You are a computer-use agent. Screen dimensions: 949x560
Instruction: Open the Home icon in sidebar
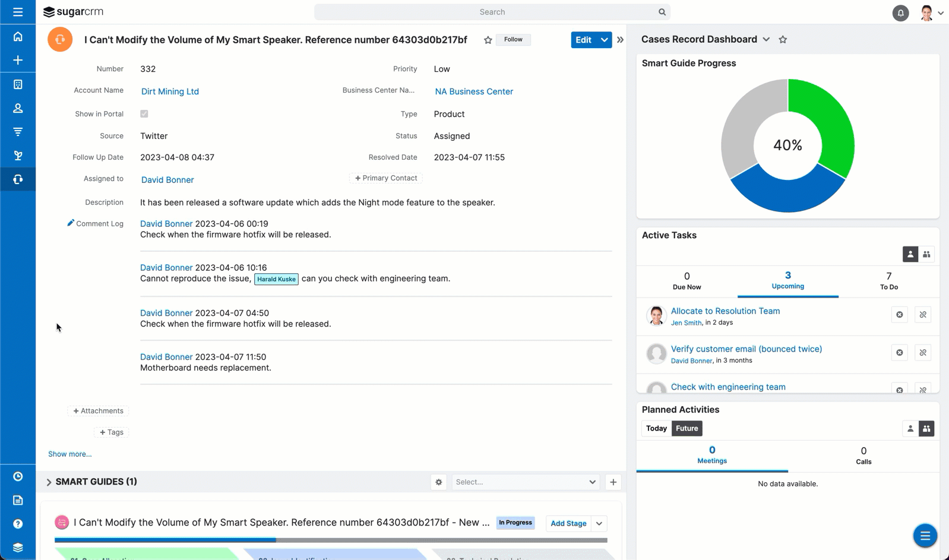tap(18, 37)
